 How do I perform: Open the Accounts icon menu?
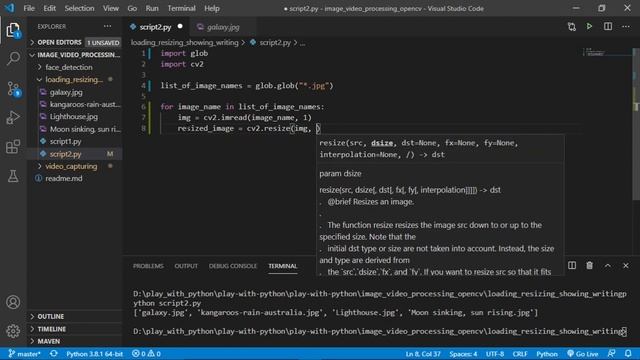[x=13, y=302]
